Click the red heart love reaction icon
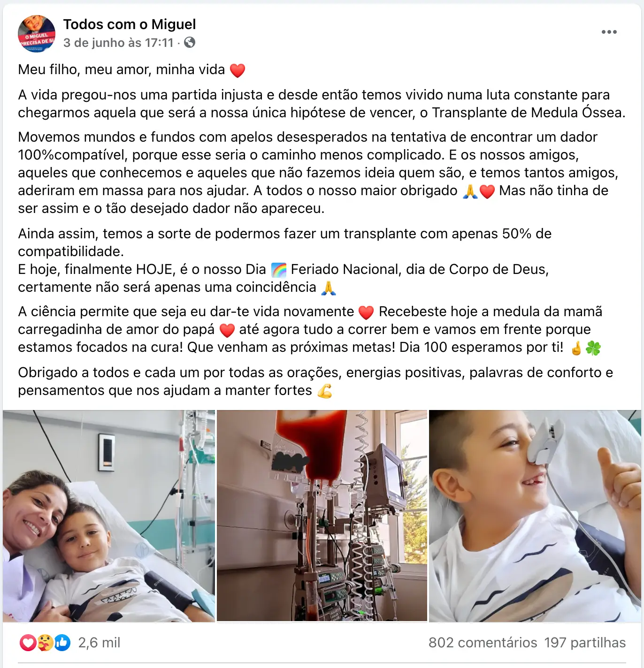 (28, 642)
